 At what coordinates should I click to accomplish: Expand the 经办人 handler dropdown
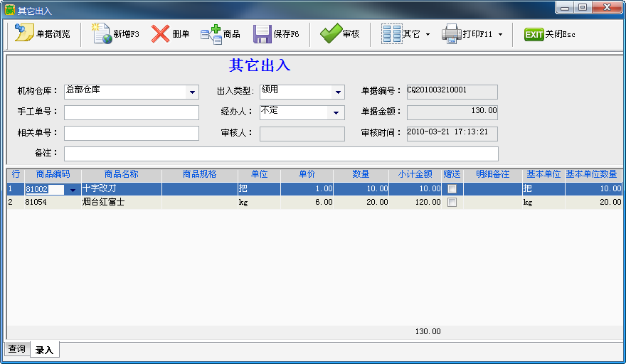click(336, 113)
